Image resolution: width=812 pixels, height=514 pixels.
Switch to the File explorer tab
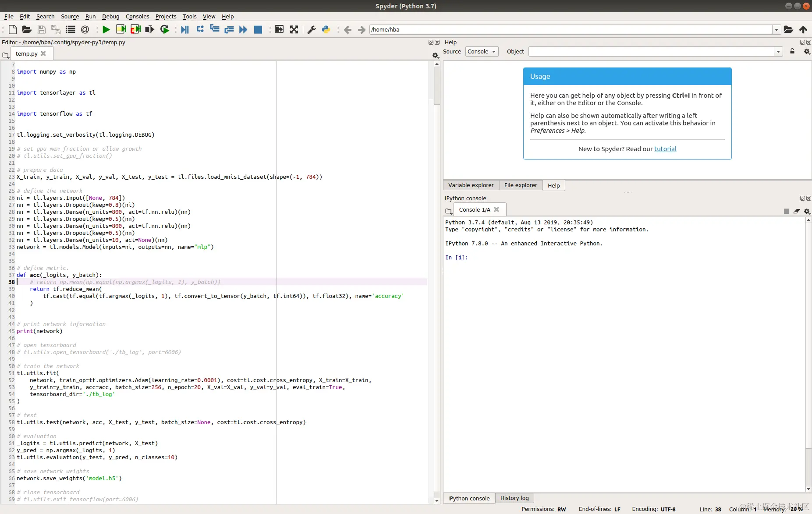pos(521,185)
